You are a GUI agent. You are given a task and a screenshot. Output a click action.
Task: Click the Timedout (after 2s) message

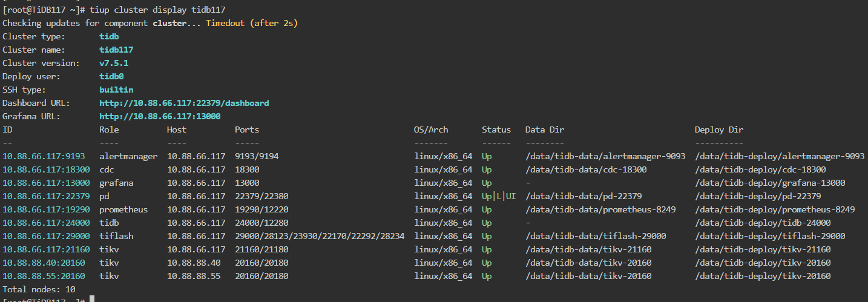[x=252, y=23]
